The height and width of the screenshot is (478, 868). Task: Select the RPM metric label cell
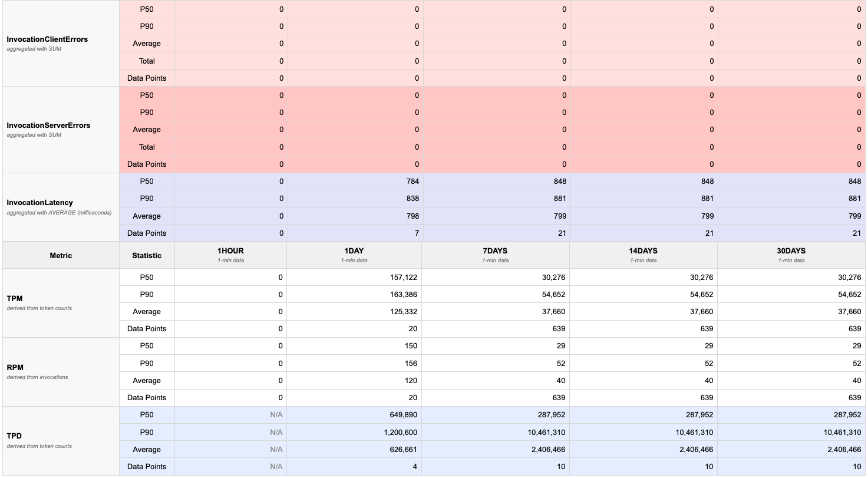(x=15, y=368)
